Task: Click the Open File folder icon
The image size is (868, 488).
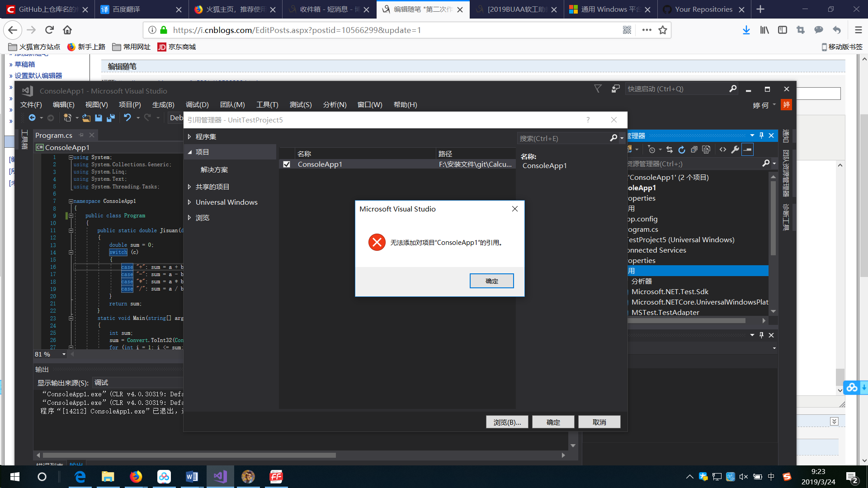Action: click(86, 118)
